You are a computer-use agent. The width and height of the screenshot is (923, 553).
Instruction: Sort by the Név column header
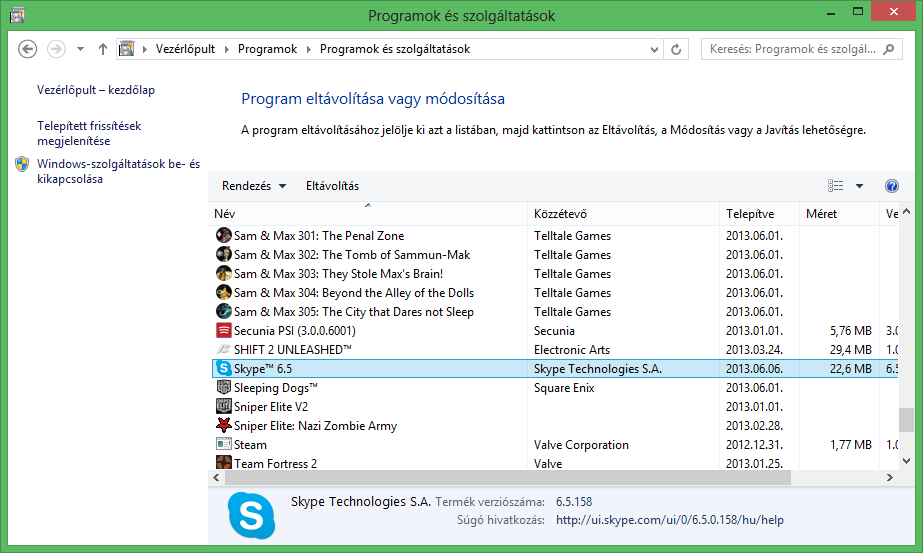[368, 214]
